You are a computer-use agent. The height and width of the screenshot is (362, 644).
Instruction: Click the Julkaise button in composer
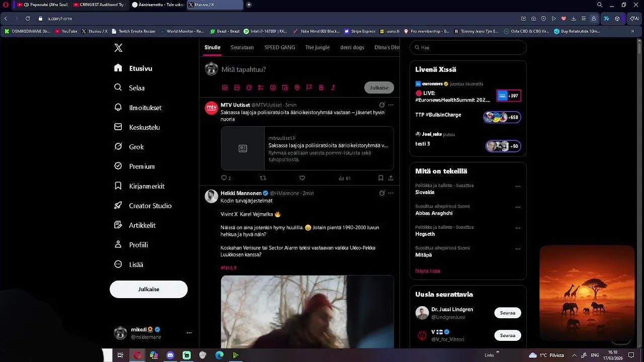[x=379, y=87]
